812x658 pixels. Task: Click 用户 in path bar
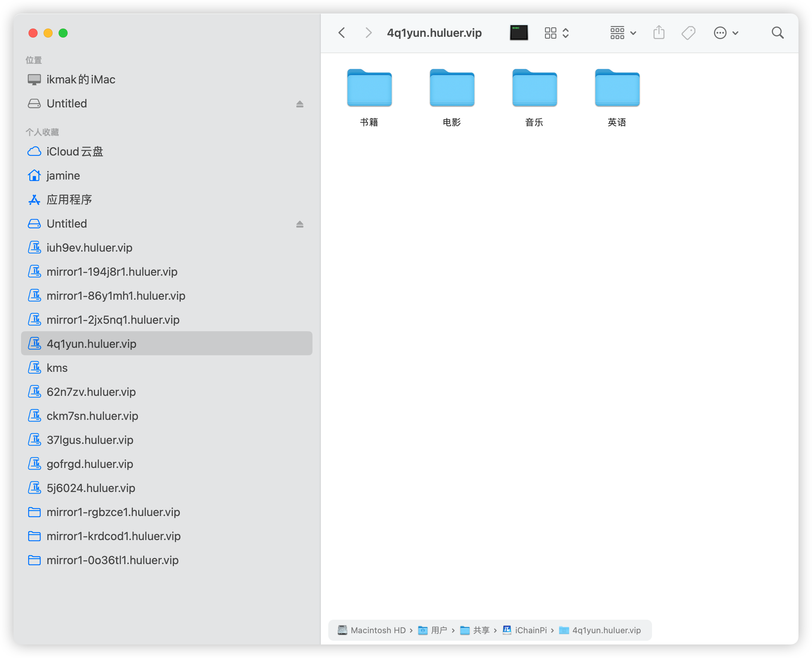(433, 630)
